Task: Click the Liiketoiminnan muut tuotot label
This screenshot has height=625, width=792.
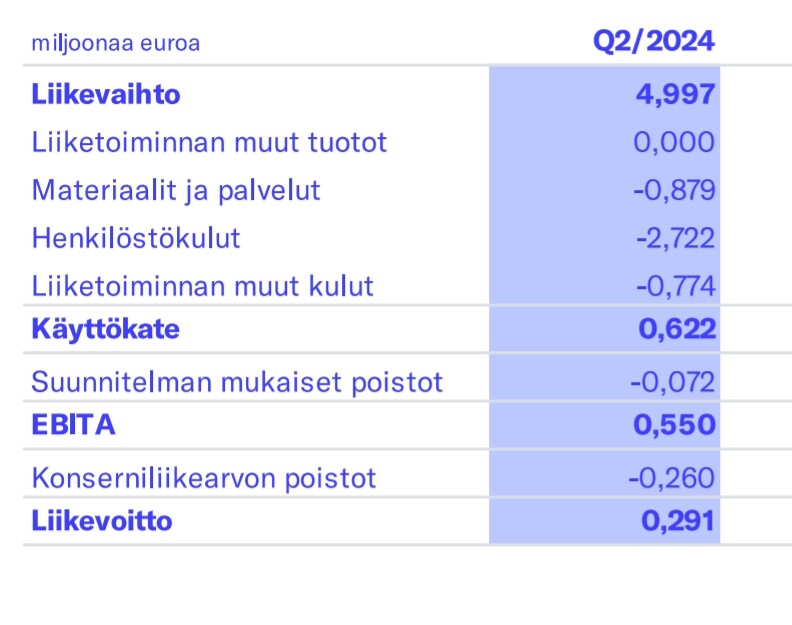Action: 209,142
